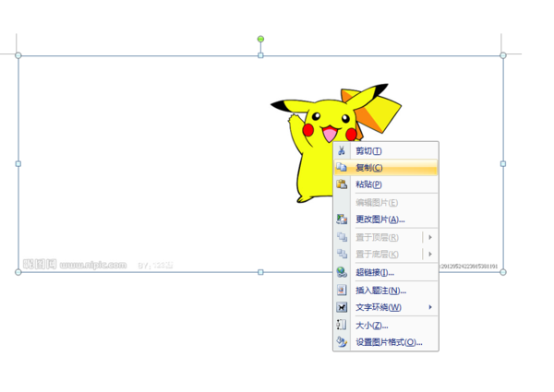Click the greyed 编辑图片(E) entry
The width and height of the screenshot is (554, 392).
[386, 203]
